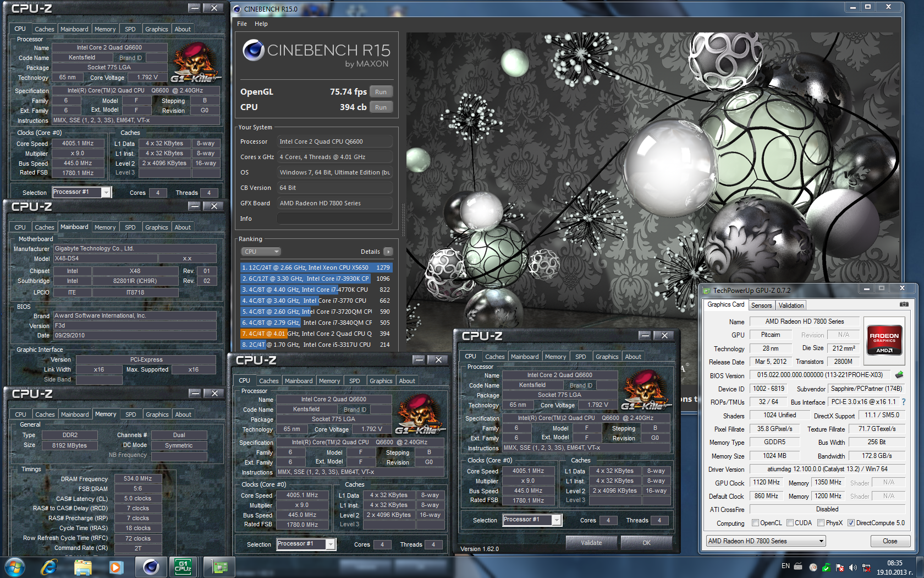Run the OpenGL benchmark
Image resolution: width=924 pixels, height=578 pixels.
coord(381,92)
